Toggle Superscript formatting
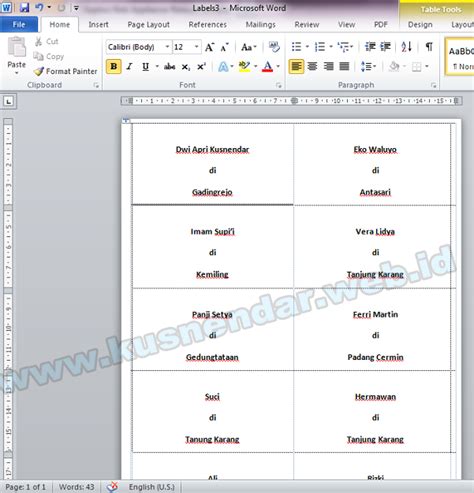The height and width of the screenshot is (493, 474). [x=202, y=67]
